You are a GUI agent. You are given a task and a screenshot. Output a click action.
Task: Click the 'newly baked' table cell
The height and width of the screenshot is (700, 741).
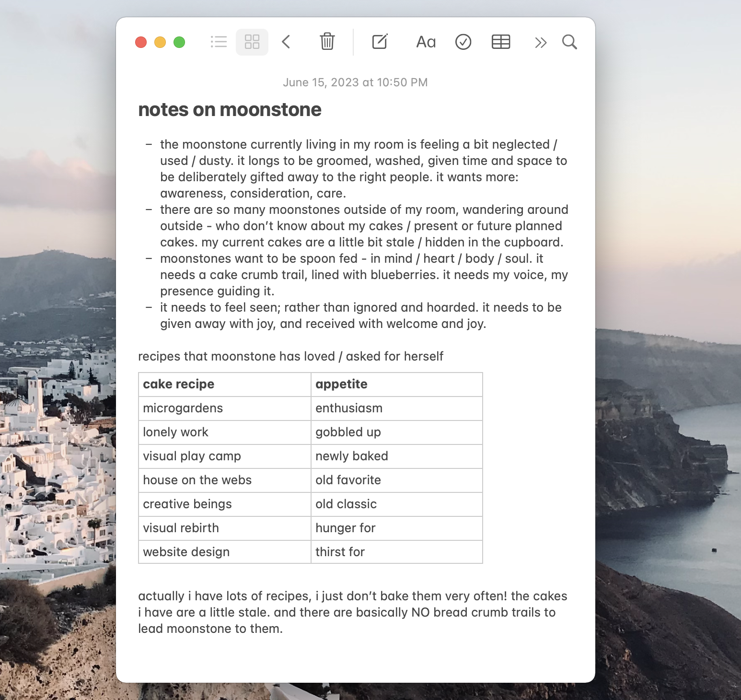click(x=397, y=456)
